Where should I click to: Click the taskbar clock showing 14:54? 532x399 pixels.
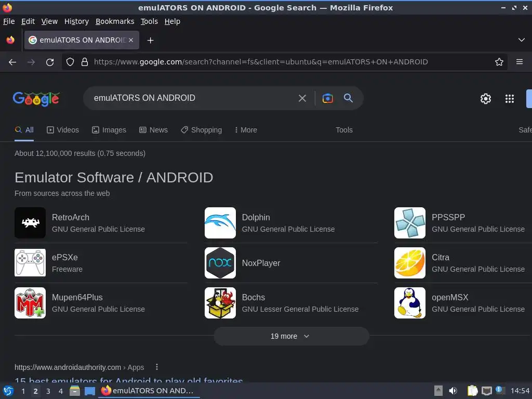pos(520,391)
